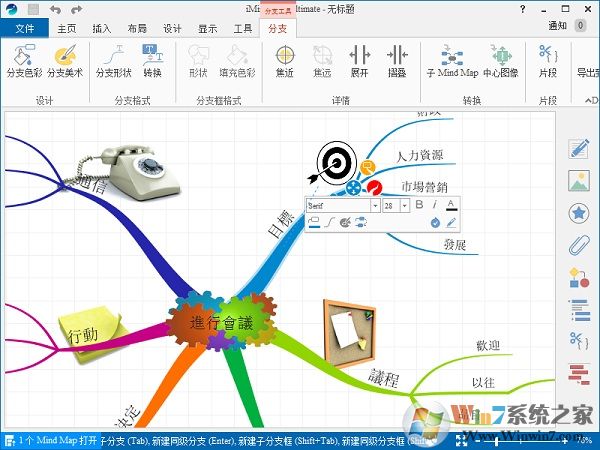
Task: Click the zoom slider handle in status bar
Action: pyautogui.click(x=497, y=441)
